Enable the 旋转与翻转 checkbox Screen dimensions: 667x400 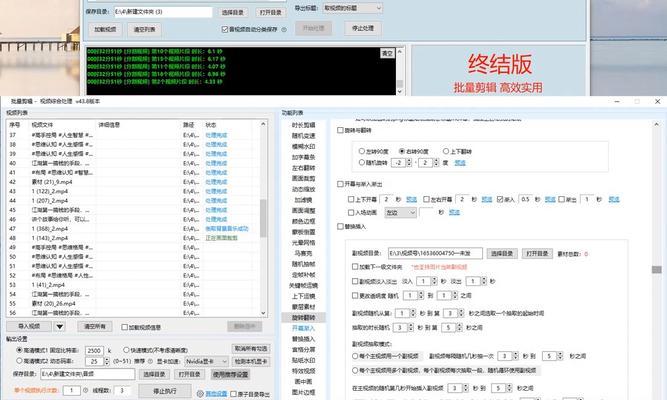click(x=339, y=131)
